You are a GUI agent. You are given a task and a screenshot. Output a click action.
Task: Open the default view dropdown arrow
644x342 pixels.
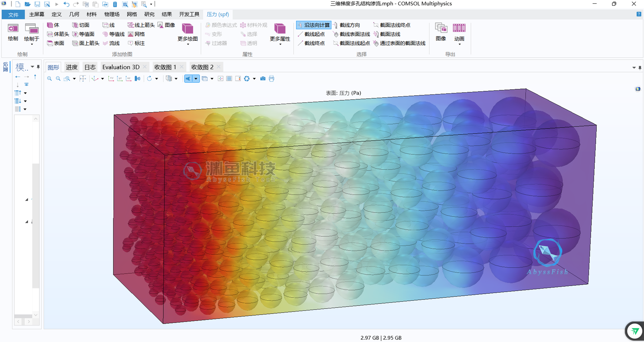[103, 79]
